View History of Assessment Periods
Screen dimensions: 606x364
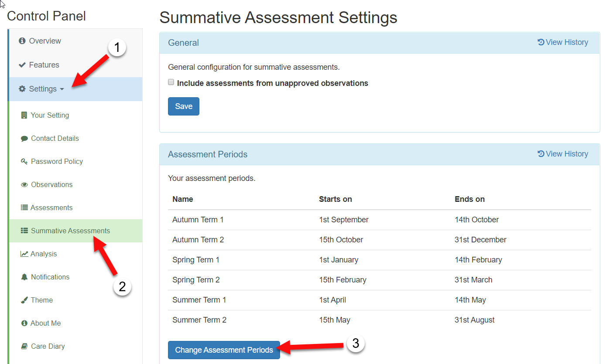pos(563,154)
